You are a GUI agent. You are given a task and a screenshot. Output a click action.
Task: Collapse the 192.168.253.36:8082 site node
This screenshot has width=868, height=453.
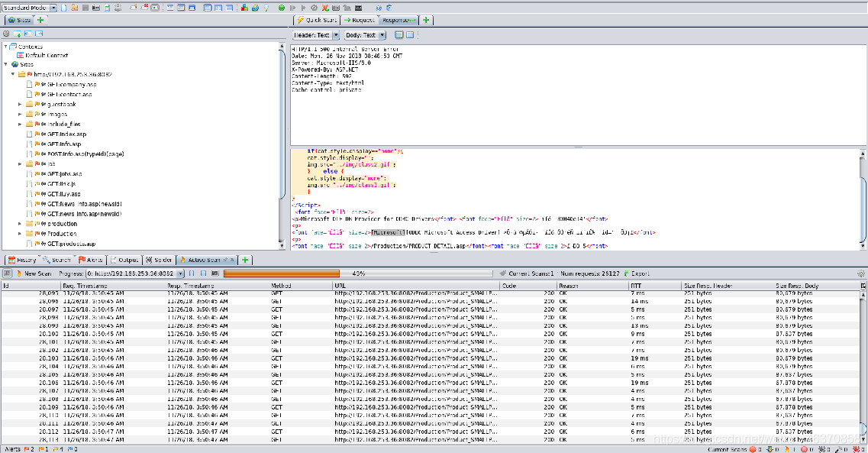[13, 74]
